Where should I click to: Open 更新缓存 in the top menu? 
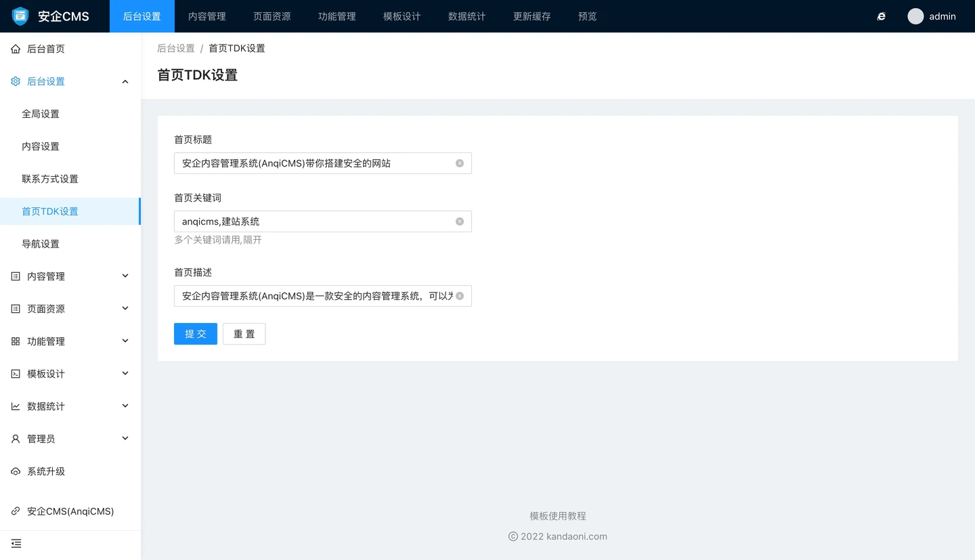coord(532,16)
